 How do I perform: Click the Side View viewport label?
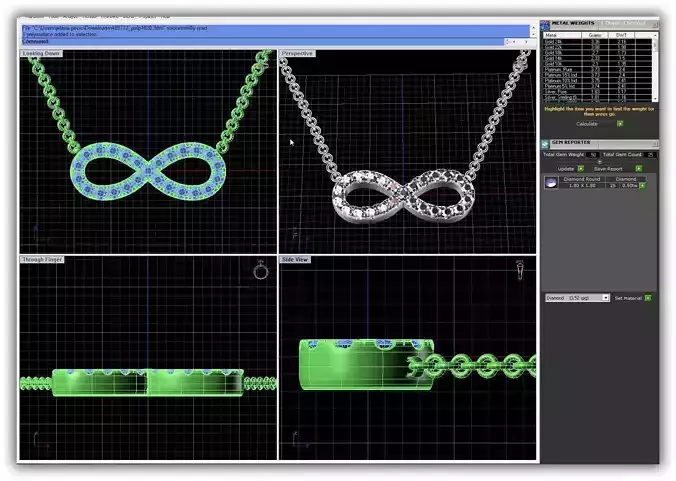tap(295, 259)
